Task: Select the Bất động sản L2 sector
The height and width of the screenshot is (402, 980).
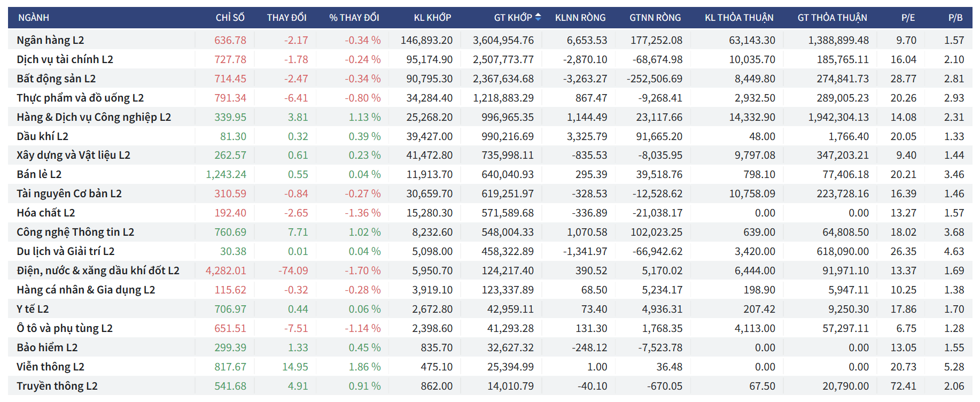Action: [x=56, y=79]
